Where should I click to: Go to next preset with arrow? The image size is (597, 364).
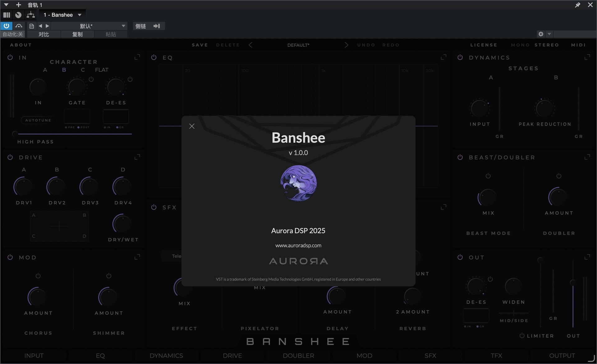point(47,26)
